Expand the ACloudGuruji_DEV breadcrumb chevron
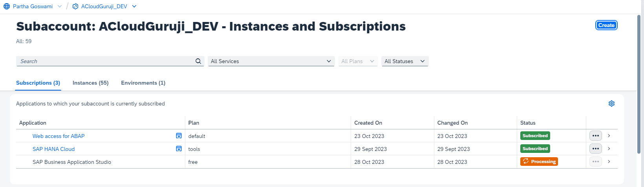644x187 pixels. [134, 7]
